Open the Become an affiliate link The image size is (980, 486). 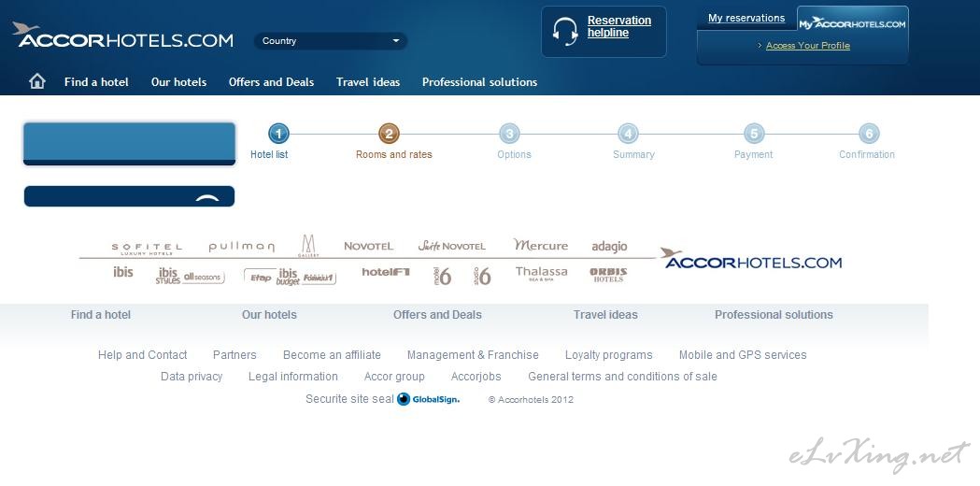332,354
